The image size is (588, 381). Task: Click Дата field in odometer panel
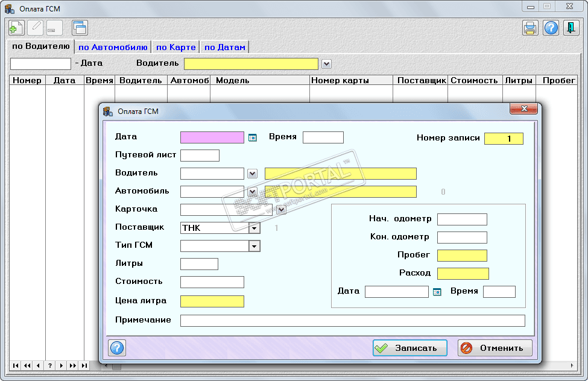coord(397,292)
